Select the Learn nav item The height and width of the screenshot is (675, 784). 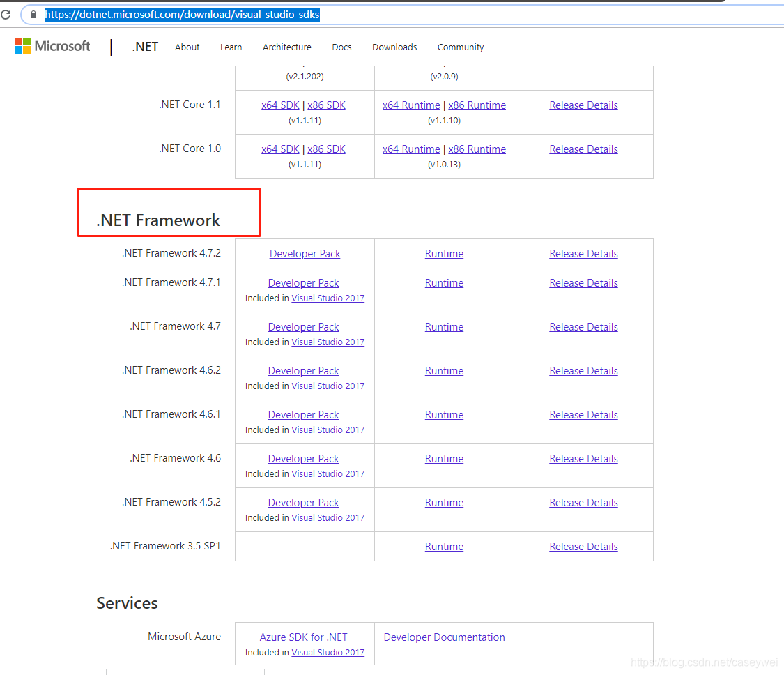coord(231,47)
